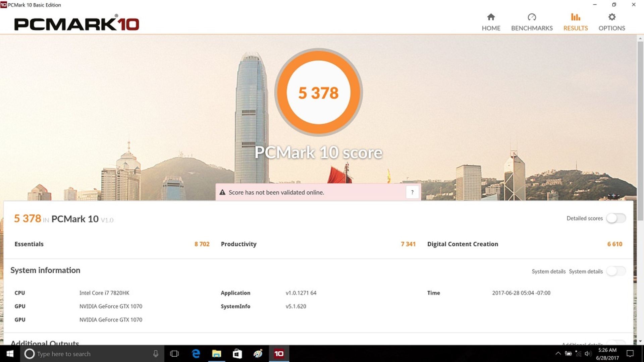The height and width of the screenshot is (362, 644).
Task: Click the Productivity score 7 341
Action: [x=408, y=244]
